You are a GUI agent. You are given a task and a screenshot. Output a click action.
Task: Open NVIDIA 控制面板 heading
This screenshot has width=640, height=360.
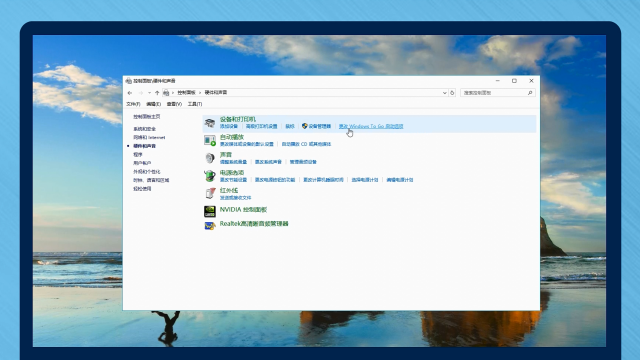point(243,210)
